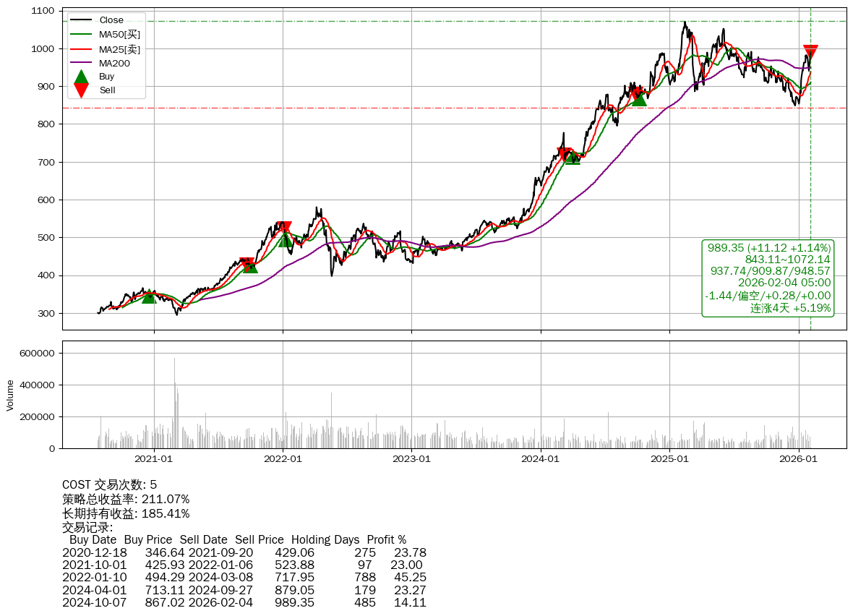
Task: Pick the green MA50[买] legend line sample
Action: (x=82, y=34)
